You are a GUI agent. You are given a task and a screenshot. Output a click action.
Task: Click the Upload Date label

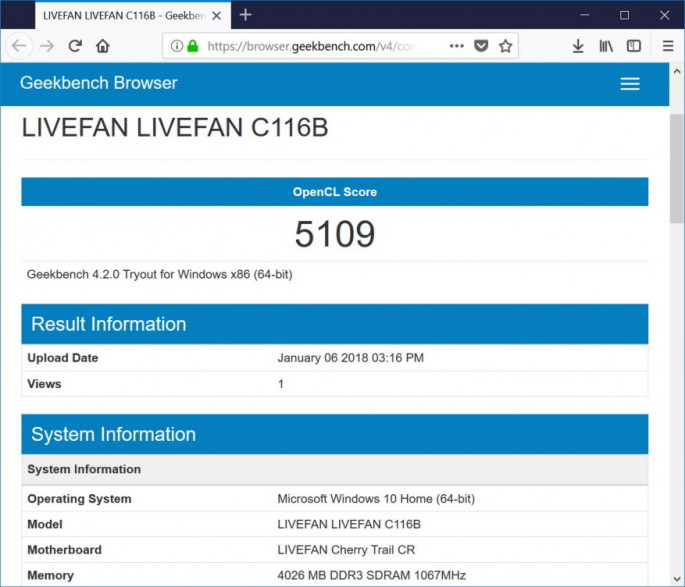click(x=62, y=358)
